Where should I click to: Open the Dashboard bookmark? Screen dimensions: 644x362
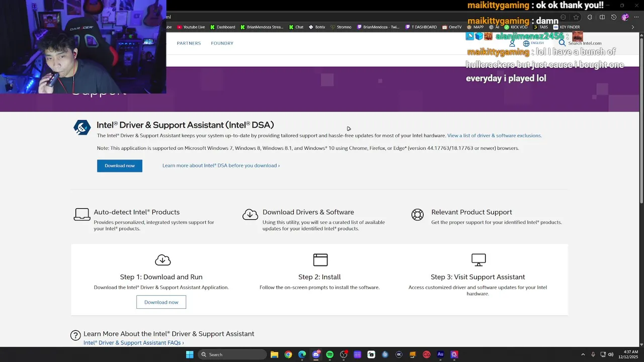click(x=223, y=27)
